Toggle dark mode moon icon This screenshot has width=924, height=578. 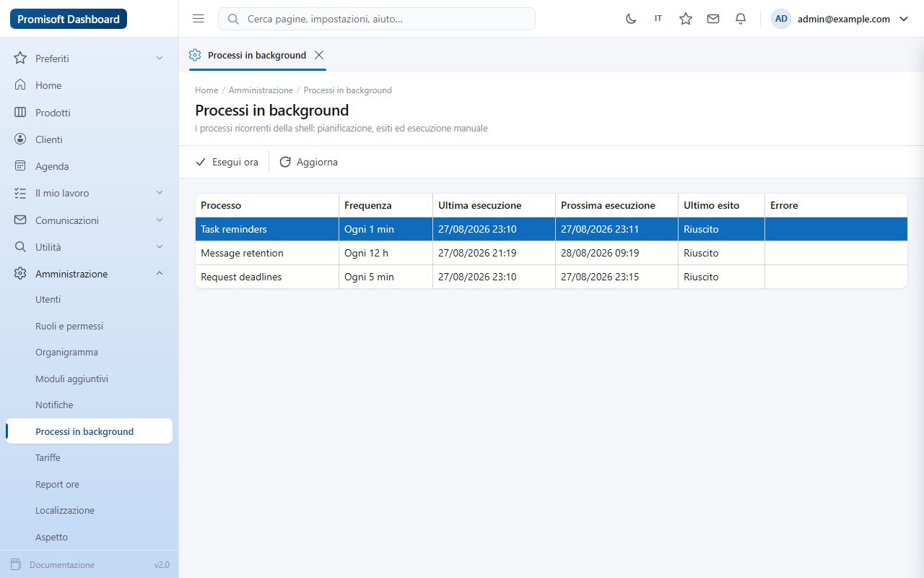[x=631, y=19]
